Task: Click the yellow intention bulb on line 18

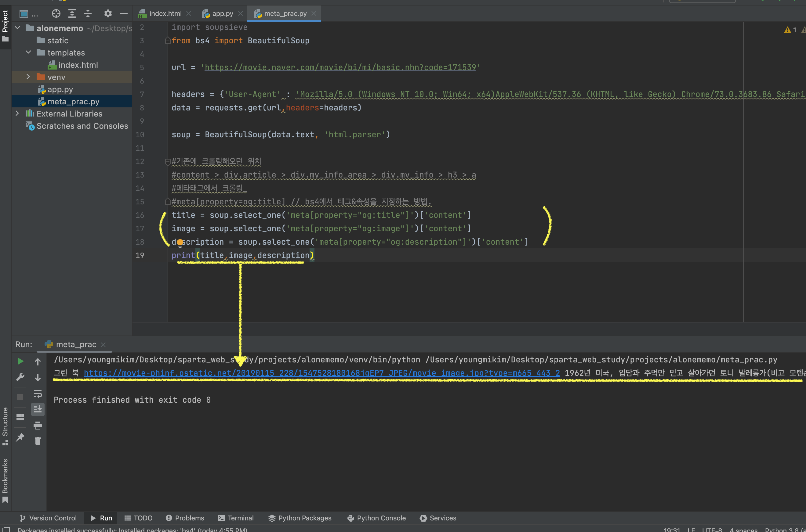Action: [x=180, y=242]
